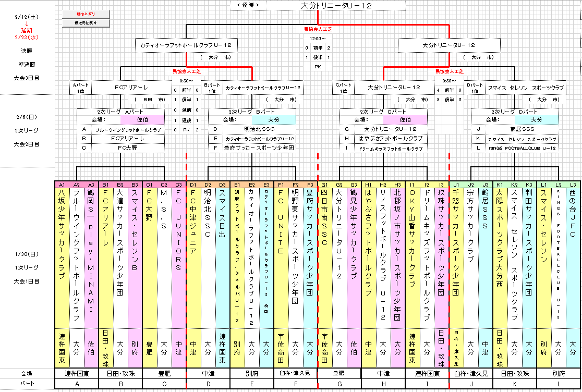The width and height of the screenshot is (582, 392).
Task: Select はやぶさフットボールクラブ in row H
Action: [391, 139]
